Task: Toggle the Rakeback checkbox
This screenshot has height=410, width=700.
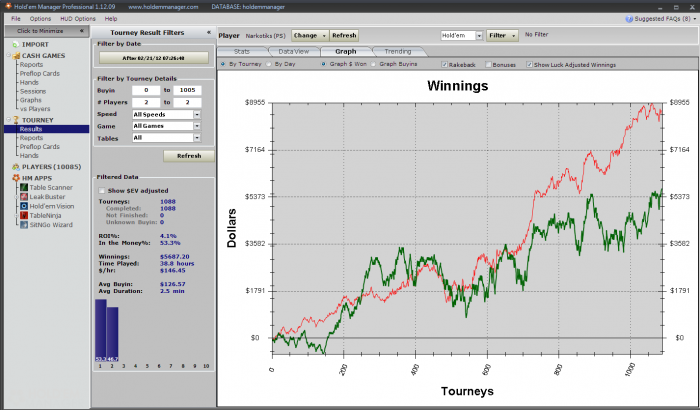Action: (x=444, y=64)
